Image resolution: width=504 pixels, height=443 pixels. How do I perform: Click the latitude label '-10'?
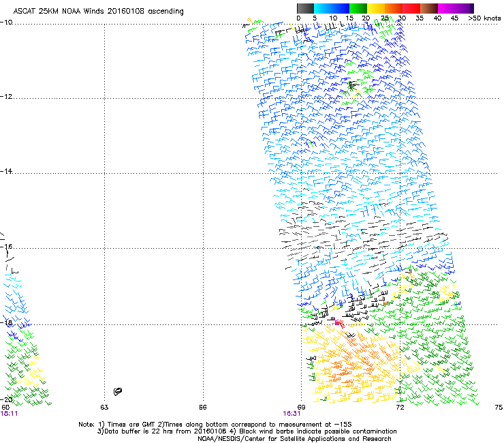pos(6,22)
